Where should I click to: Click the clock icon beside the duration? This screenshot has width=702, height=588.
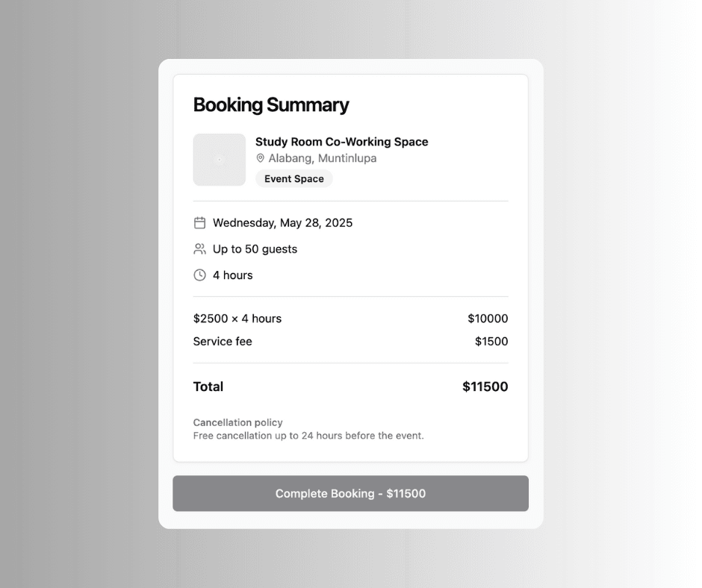(199, 275)
